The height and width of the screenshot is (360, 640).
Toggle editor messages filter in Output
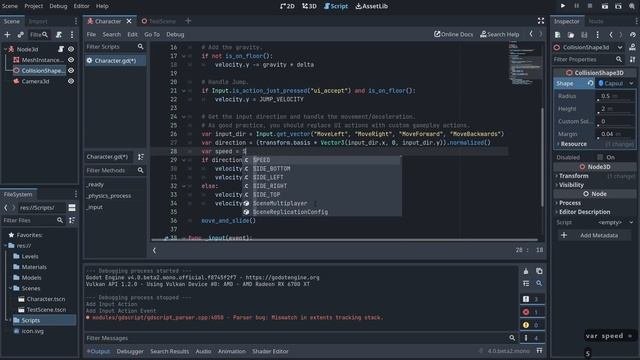click(532, 338)
